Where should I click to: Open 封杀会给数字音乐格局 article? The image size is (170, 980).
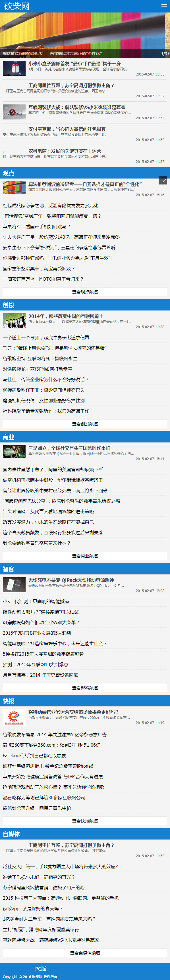37,543
